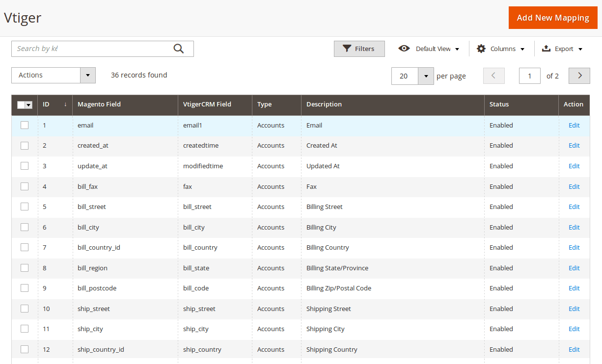The height and width of the screenshot is (364, 602).
Task: Click Add New Mapping button
Action: 553,18
